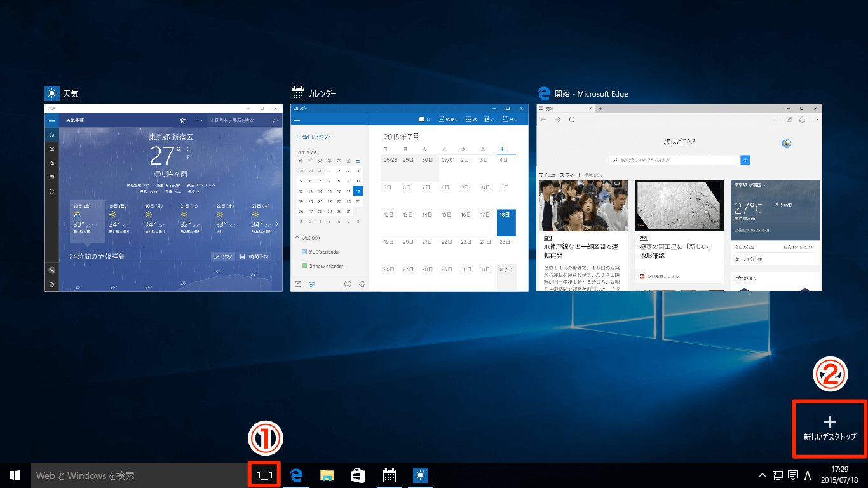The width and height of the screenshot is (868, 488).
Task: Open the Weather app taskbar icon
Action: point(420,475)
